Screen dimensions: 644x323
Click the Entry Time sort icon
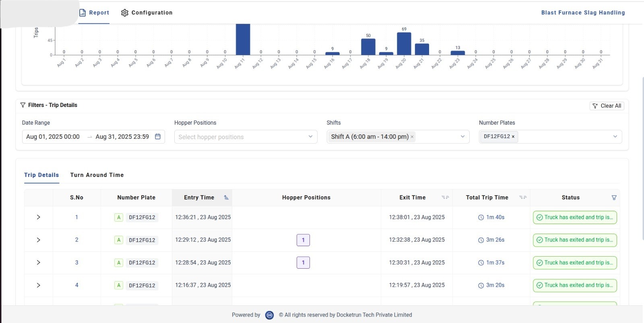[x=226, y=198]
